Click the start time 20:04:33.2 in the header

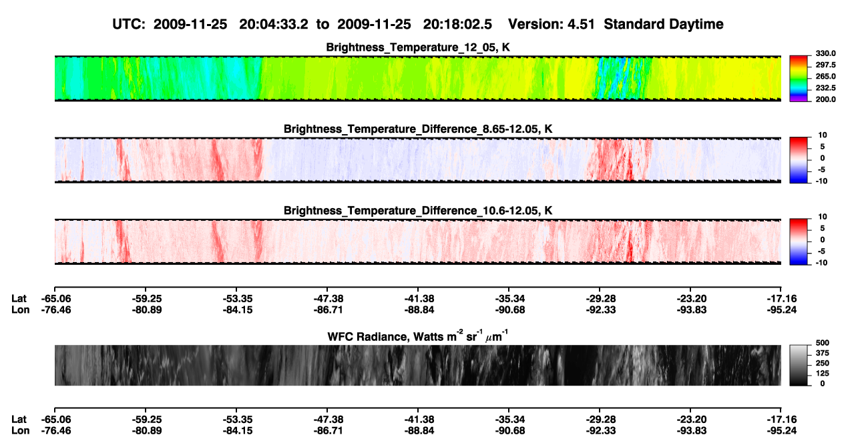[274, 24]
